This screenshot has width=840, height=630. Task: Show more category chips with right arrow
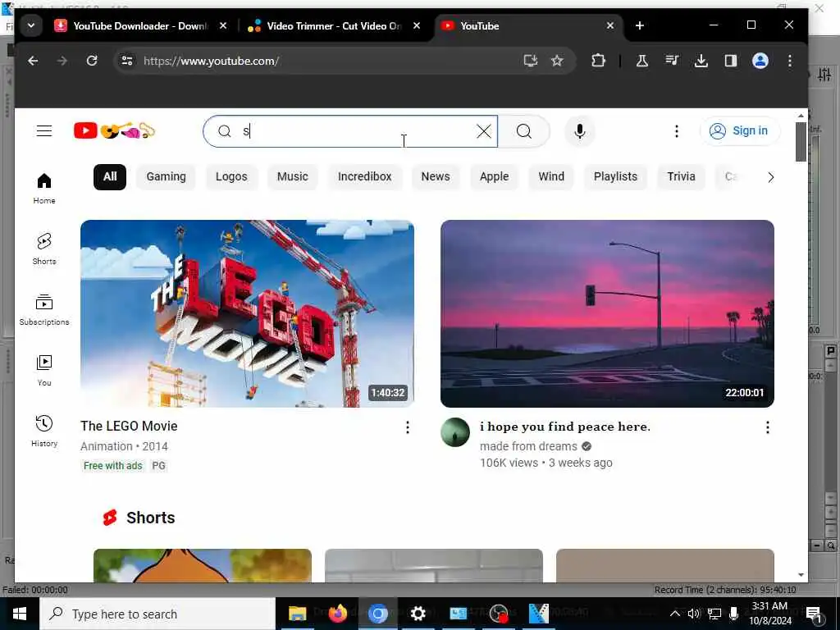coord(770,177)
